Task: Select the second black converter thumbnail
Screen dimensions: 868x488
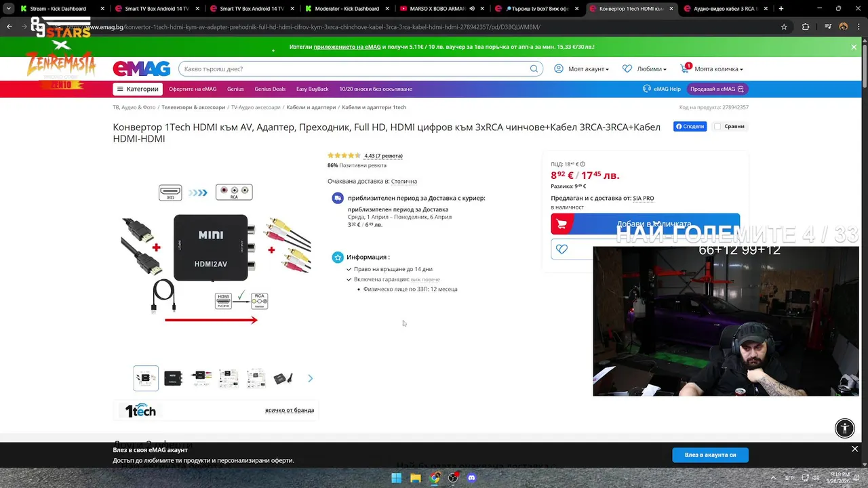Action: pos(174,378)
